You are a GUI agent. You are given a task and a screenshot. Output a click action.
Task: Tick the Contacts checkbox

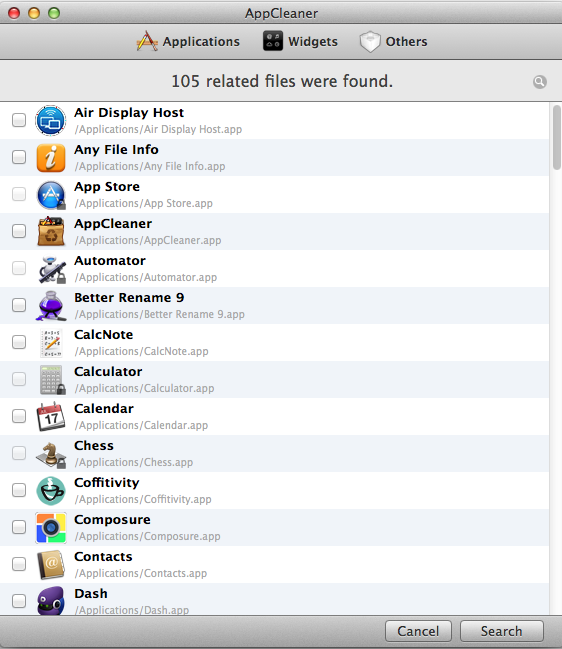(19, 564)
